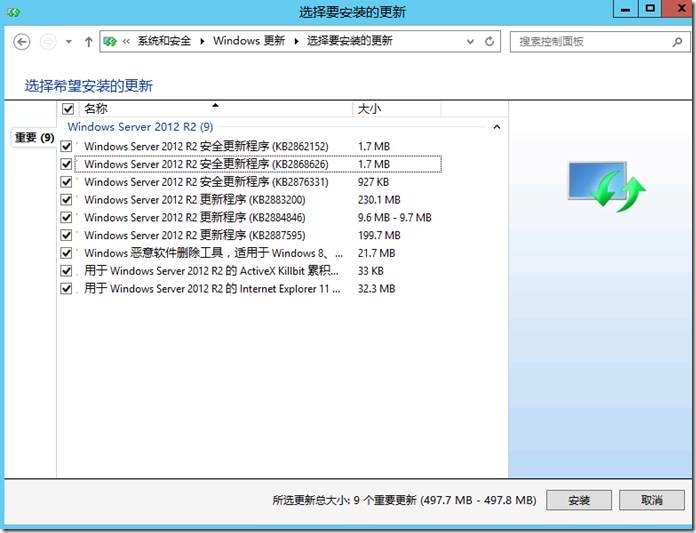Uncheck the Internet Explorer 11 update checkbox
This screenshot has width=696, height=533.
(66, 288)
